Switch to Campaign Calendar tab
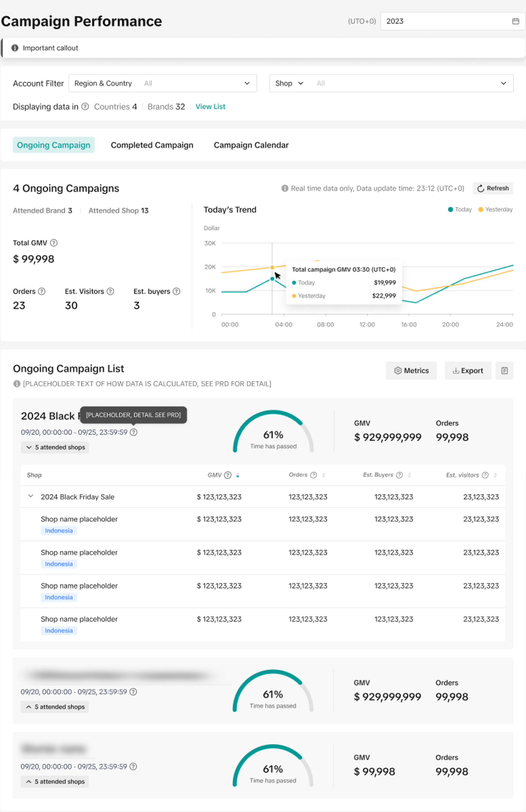This screenshot has width=526, height=812. [251, 145]
